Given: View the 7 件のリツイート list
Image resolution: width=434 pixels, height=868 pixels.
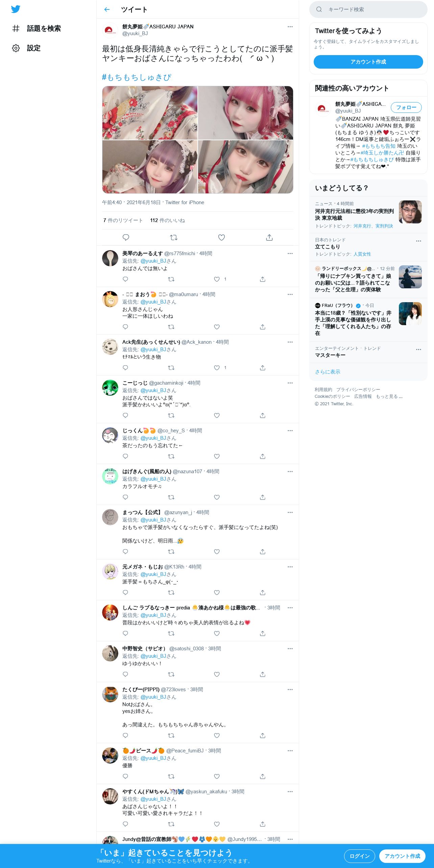Looking at the screenshot, I should coord(123,220).
